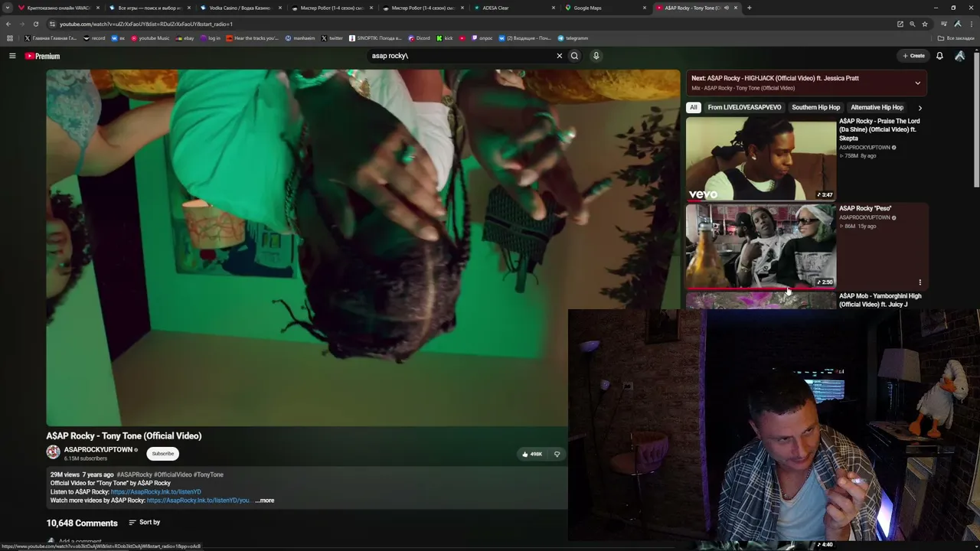The height and width of the screenshot is (551, 980).
Task: Go back with the browser back arrow
Action: tap(8, 24)
